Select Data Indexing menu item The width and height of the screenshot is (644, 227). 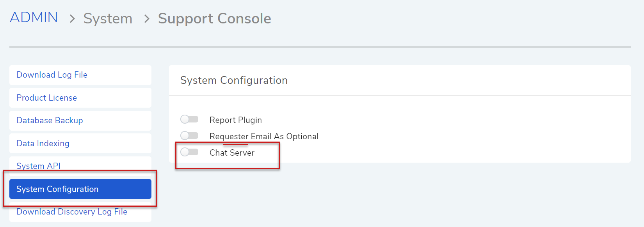click(80, 144)
